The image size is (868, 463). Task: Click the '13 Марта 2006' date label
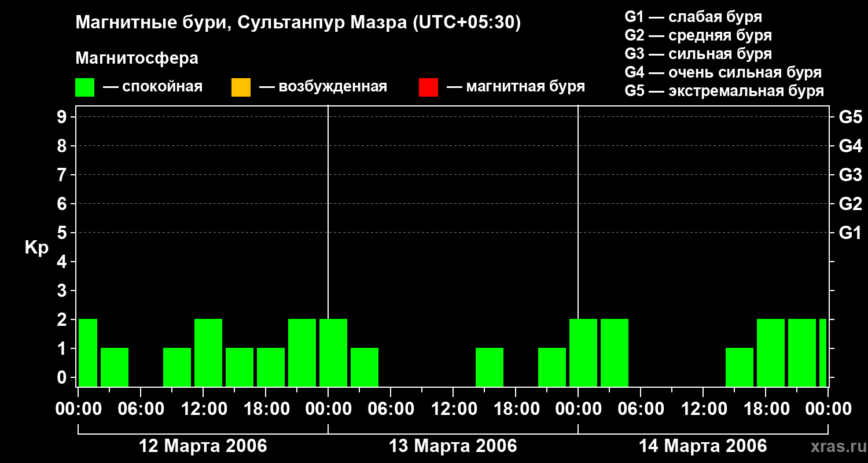(x=453, y=446)
